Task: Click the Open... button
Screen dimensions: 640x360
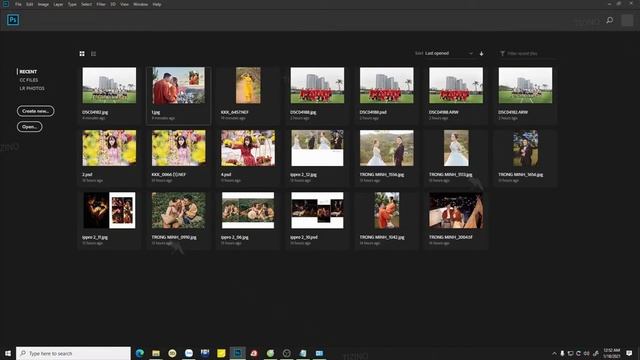Action: pos(29,127)
